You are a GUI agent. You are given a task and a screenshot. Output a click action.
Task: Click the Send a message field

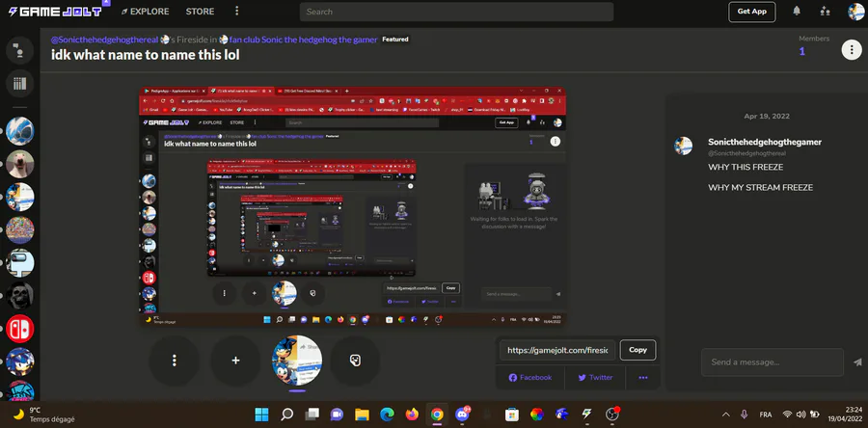click(773, 362)
